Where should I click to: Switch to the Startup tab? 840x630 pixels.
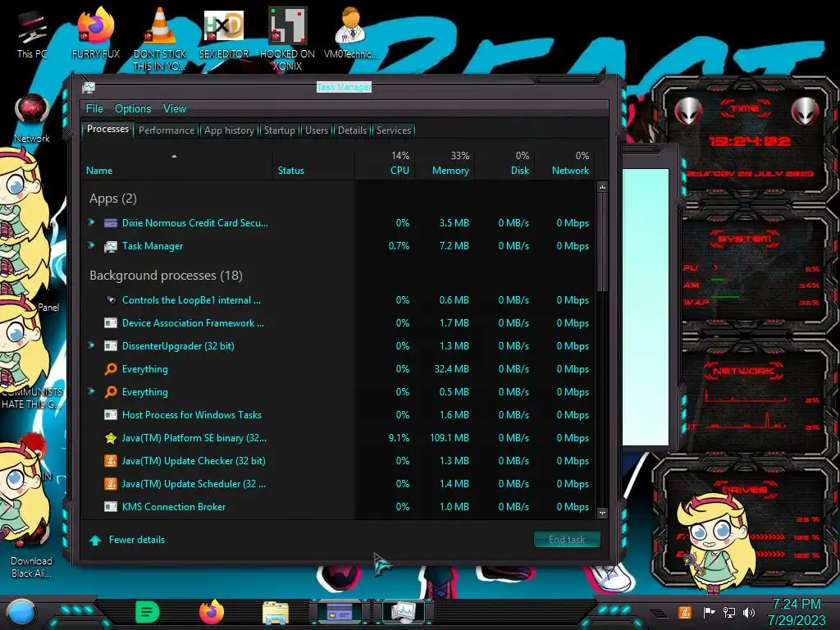coord(279,130)
